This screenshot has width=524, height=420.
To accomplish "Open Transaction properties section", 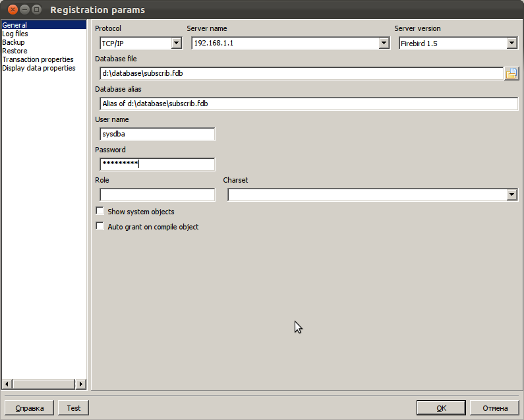I will (x=38, y=59).
